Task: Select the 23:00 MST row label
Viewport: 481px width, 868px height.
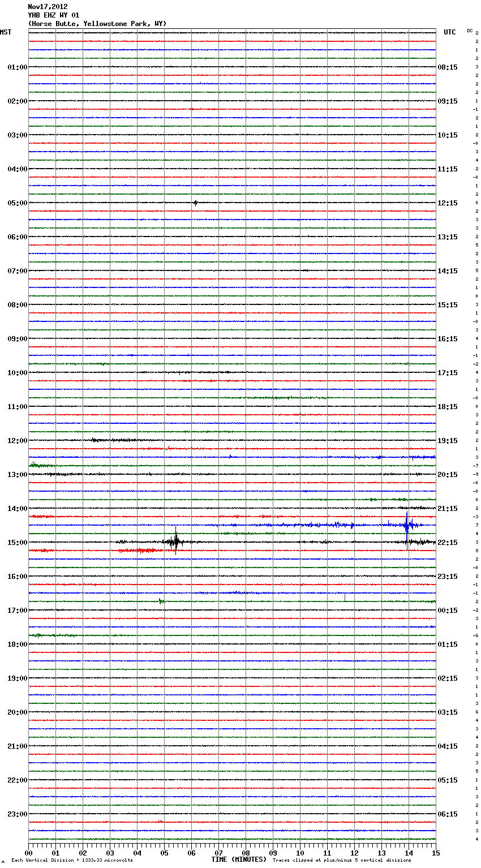Action: tap(18, 814)
